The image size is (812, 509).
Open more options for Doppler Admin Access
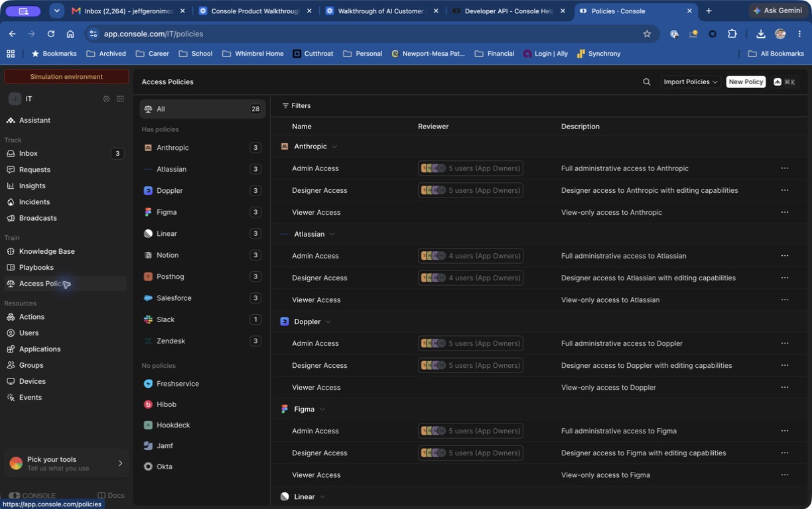[x=785, y=343]
